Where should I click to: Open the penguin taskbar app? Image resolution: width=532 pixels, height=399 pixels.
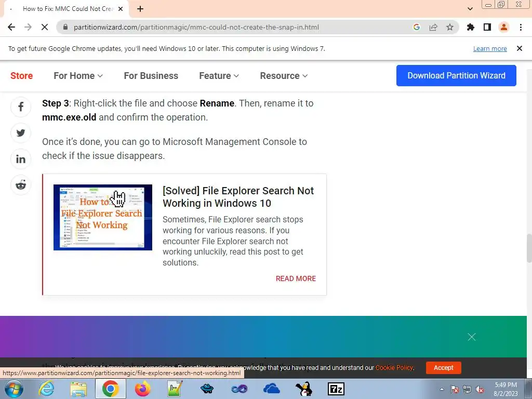click(x=303, y=389)
